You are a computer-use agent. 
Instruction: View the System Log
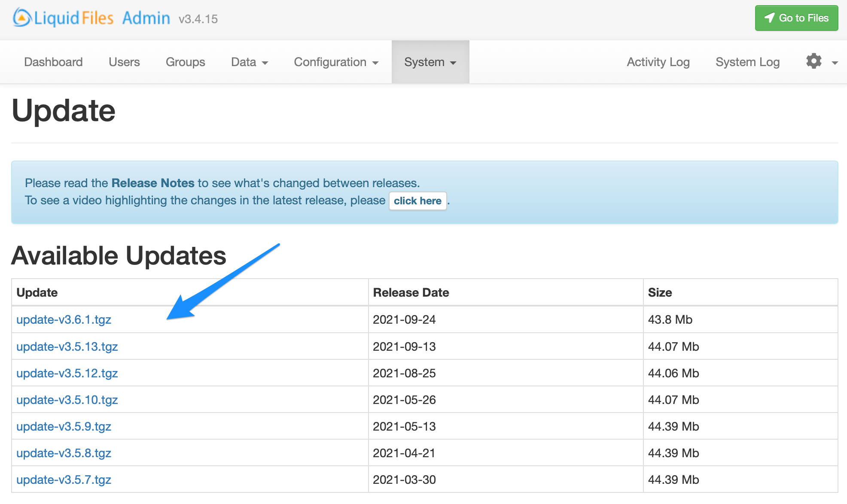747,62
